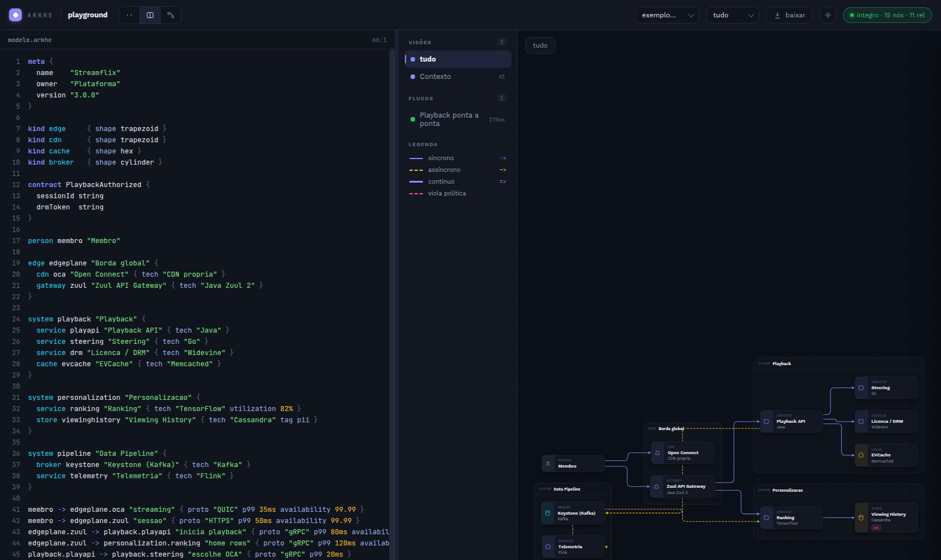941x560 pixels.
Task: Open the tudo view dropdown in header
Action: tap(733, 15)
